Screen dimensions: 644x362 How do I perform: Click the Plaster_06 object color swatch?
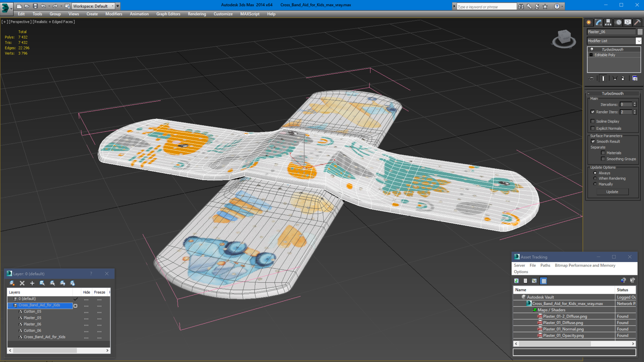tap(640, 32)
